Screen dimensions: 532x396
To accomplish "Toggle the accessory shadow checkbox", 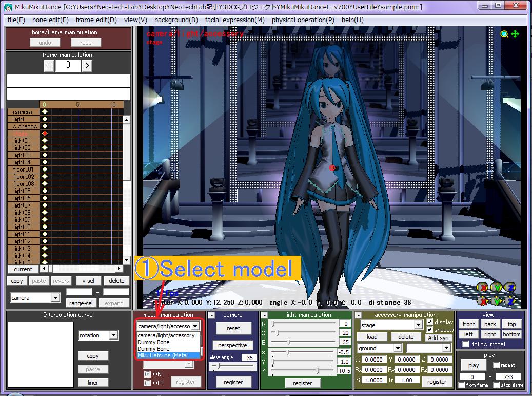I will (x=430, y=329).
